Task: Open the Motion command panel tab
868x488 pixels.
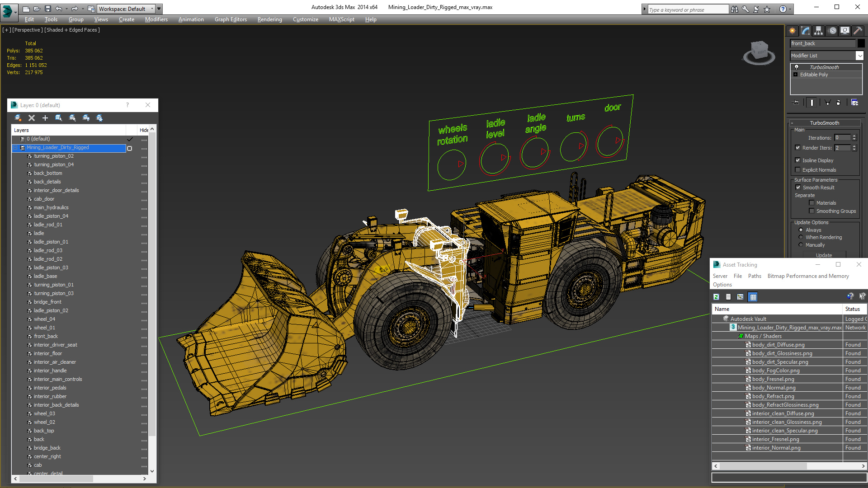Action: (x=832, y=31)
